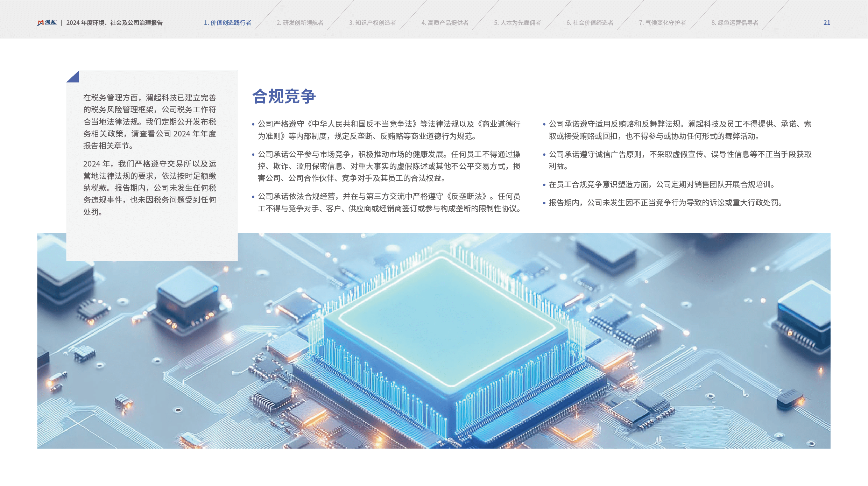868x486 pixels.
Task: Click the 2024 年度环境、社会及公司治理报告 title
Action: click(114, 23)
